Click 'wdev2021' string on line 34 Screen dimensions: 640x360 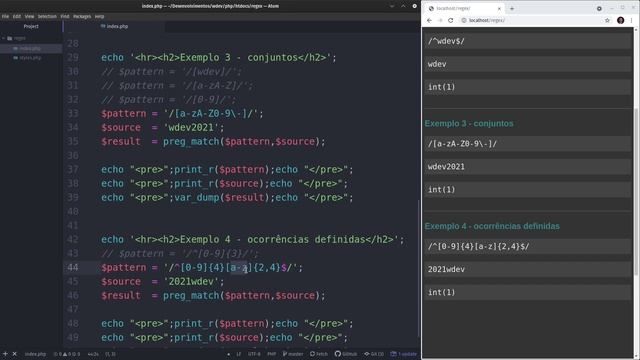[191, 127]
